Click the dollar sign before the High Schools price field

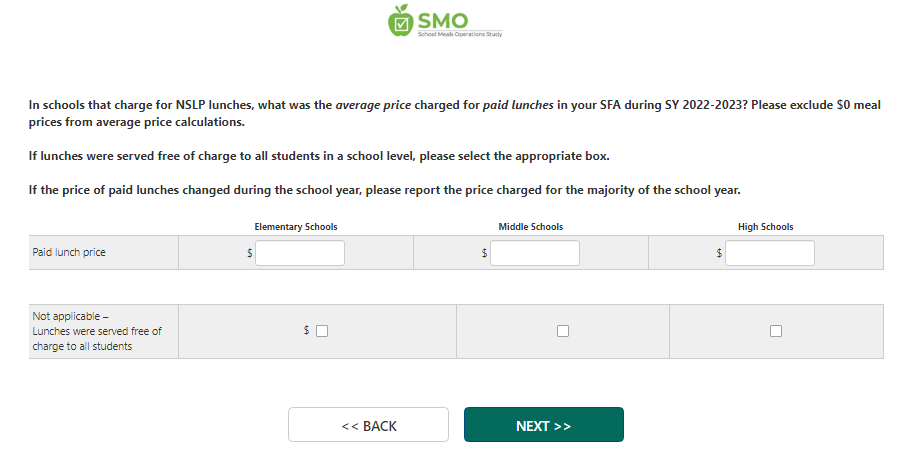tap(719, 254)
